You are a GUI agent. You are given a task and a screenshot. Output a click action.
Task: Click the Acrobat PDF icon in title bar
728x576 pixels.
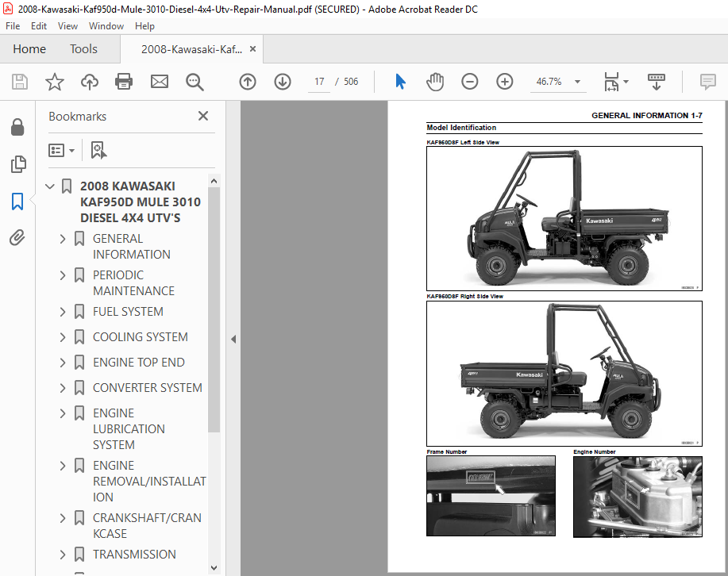point(8,9)
